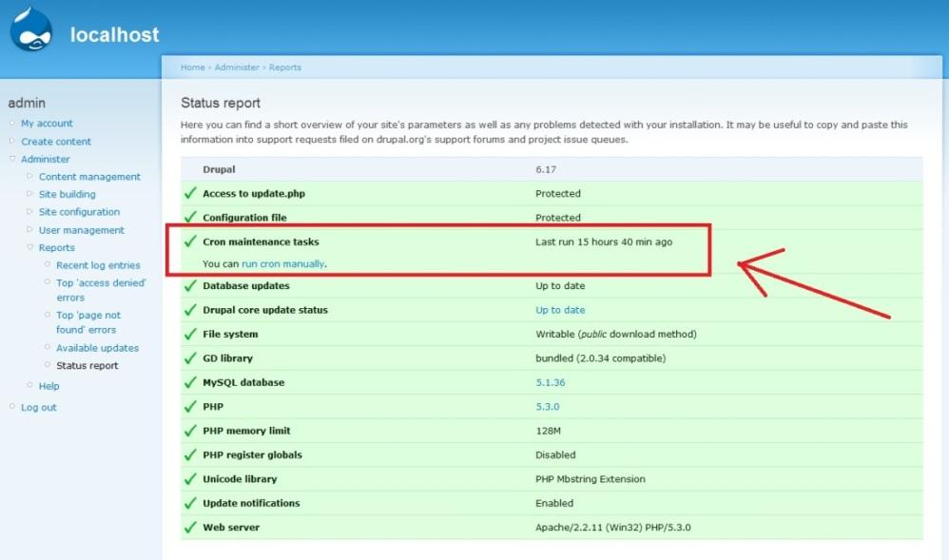Viewport: 949px width, 560px height.
Task: Click the File system check icon
Action: point(190,334)
